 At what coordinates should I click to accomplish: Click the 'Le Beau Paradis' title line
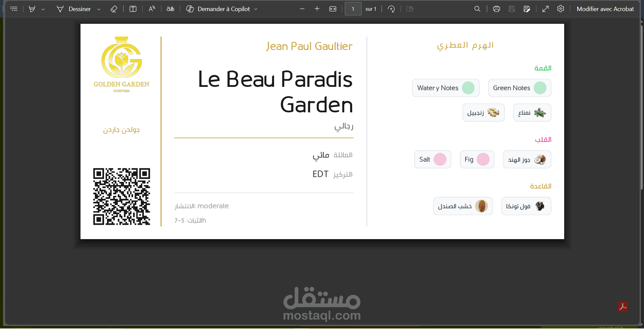pos(275,79)
